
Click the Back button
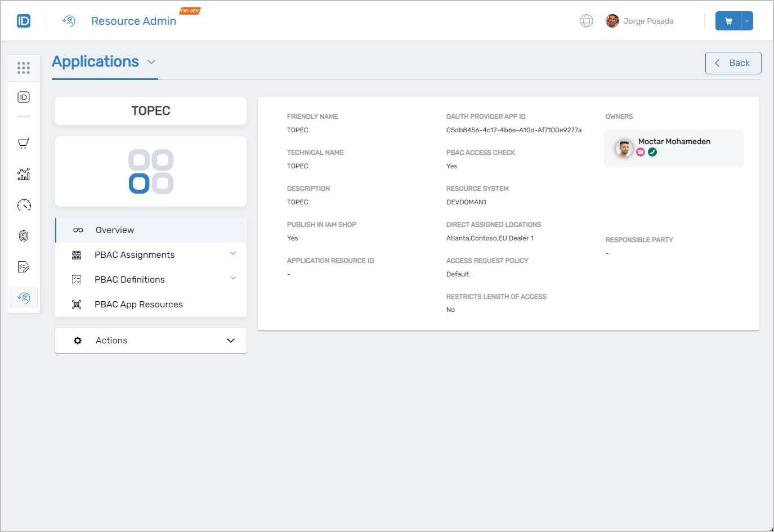pyautogui.click(x=733, y=62)
